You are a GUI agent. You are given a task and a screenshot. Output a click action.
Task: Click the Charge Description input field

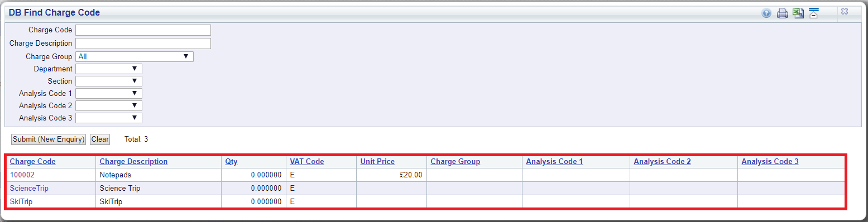(143, 44)
